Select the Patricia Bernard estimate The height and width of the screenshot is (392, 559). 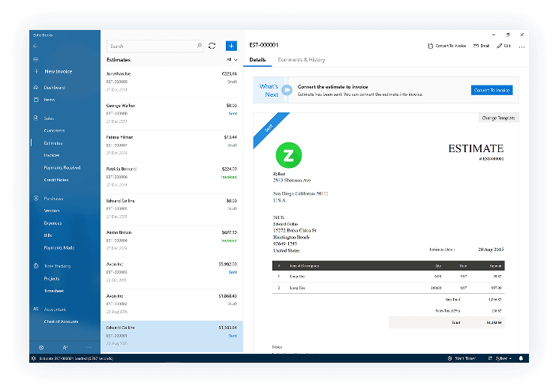172,177
